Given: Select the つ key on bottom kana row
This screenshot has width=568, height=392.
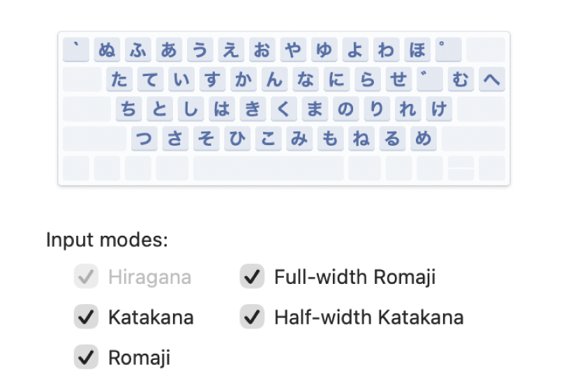Looking at the screenshot, I should 144,139.
